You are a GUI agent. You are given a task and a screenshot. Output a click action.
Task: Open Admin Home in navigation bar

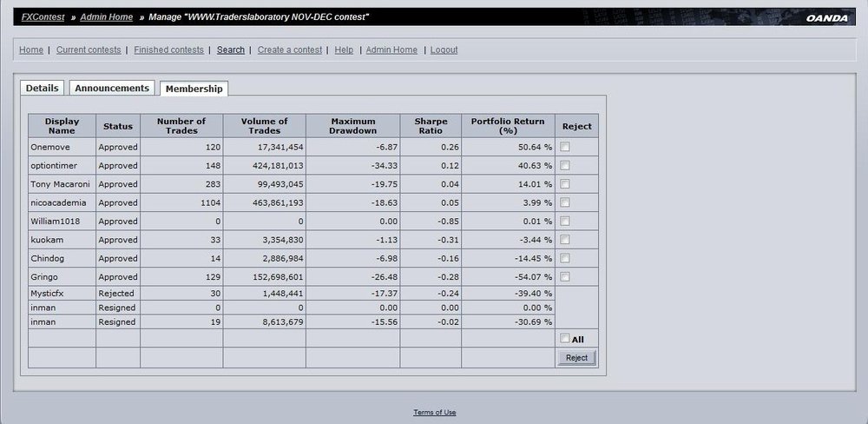[391, 50]
